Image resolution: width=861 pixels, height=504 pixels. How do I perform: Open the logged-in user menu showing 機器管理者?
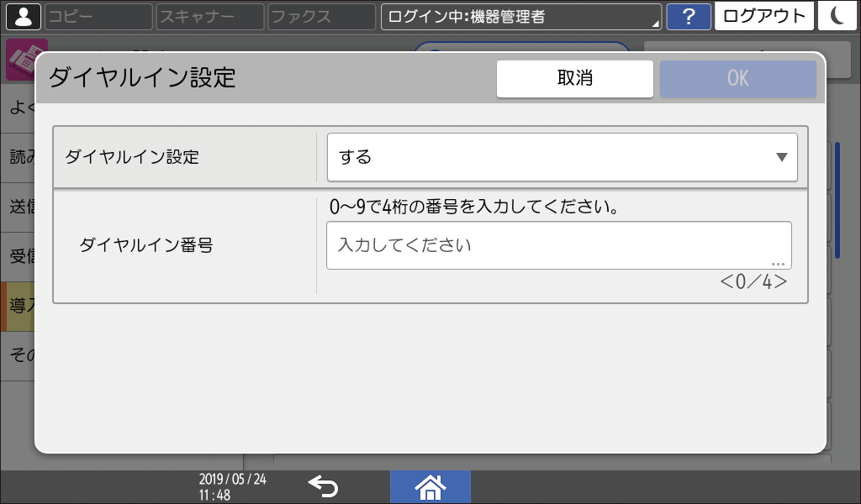pyautogui.click(x=521, y=16)
